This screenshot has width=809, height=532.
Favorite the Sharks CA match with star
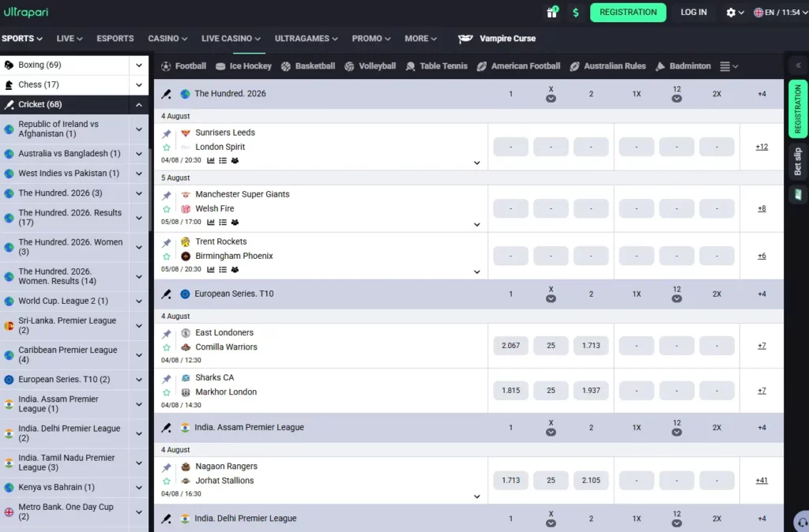click(167, 392)
